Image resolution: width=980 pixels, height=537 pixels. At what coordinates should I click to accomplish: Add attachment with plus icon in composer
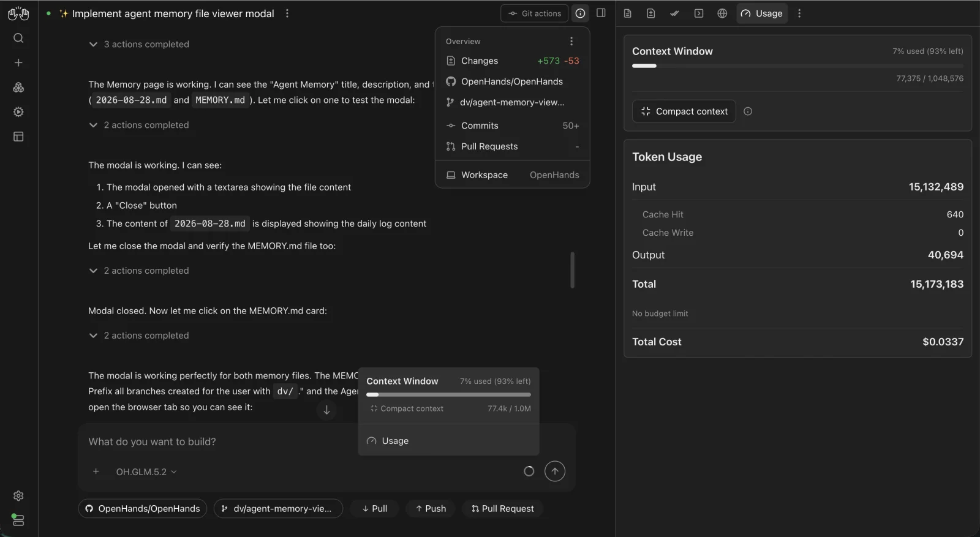(x=96, y=471)
